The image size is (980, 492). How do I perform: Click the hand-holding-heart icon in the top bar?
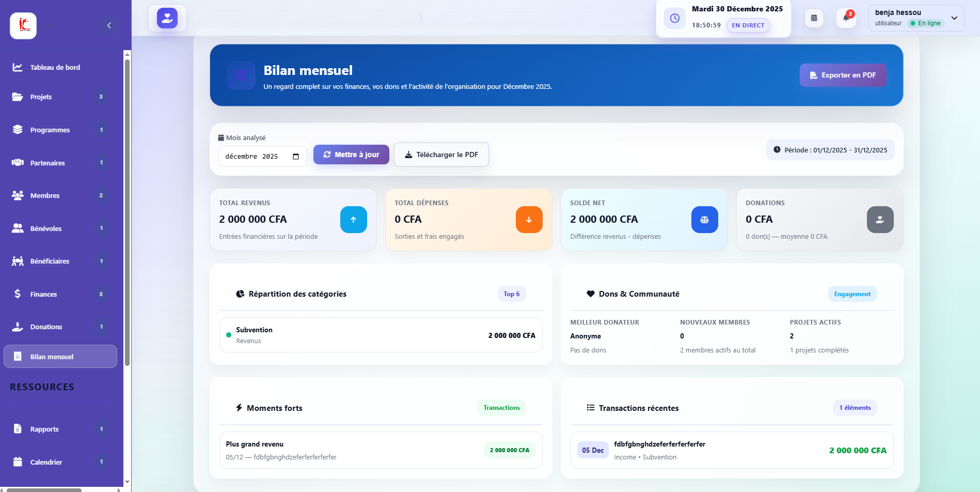(167, 18)
